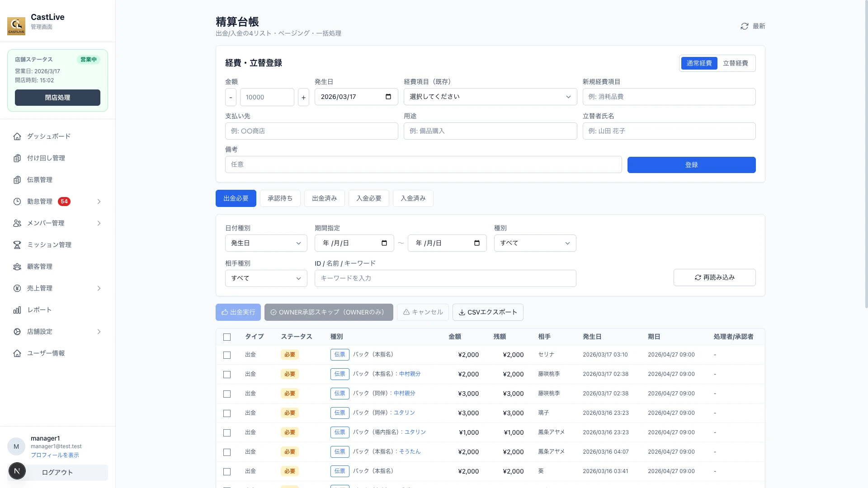Viewport: 868px width, 488px height.
Task: Increase the 金額 with the plus stepper
Action: point(303,97)
